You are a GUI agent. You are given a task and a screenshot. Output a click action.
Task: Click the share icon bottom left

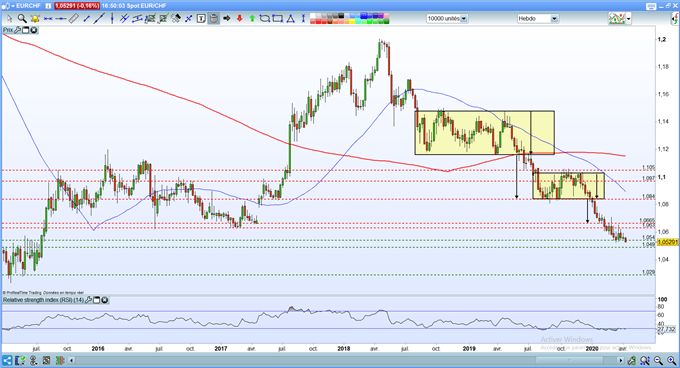(x=7, y=360)
